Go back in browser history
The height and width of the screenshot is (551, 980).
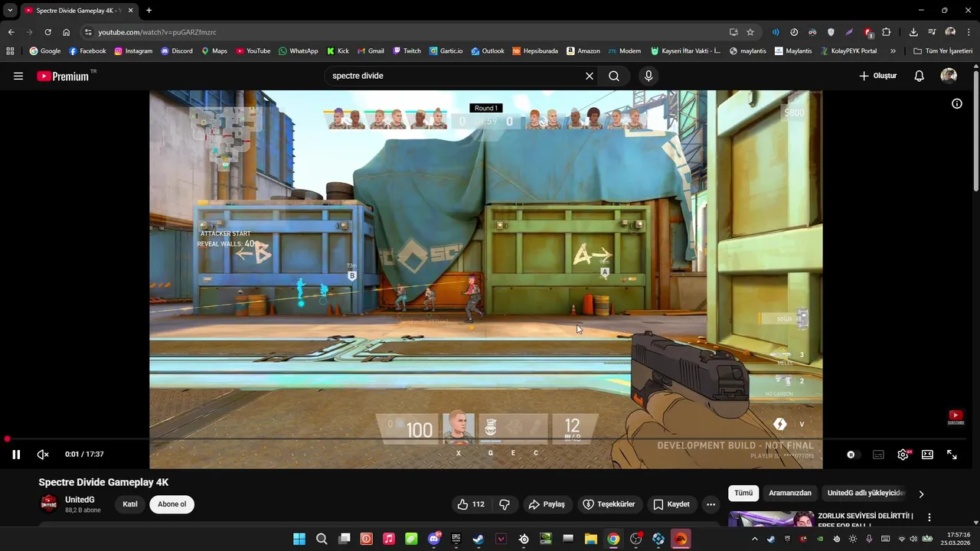(11, 32)
